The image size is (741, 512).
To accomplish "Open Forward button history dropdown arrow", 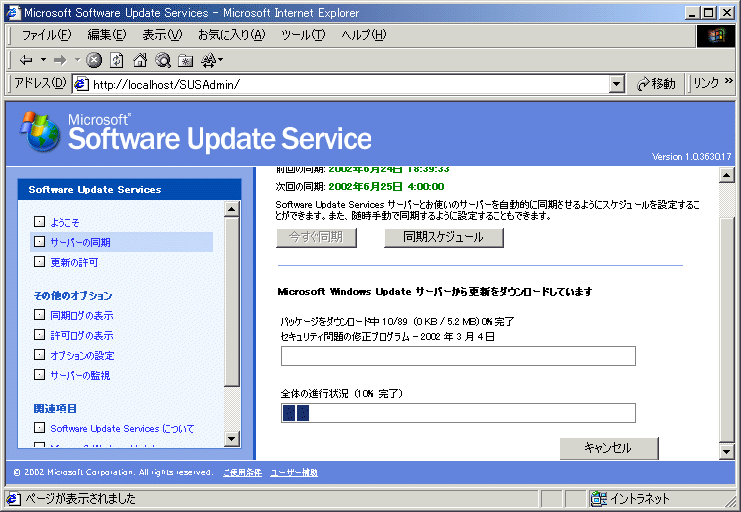I will click(77, 60).
